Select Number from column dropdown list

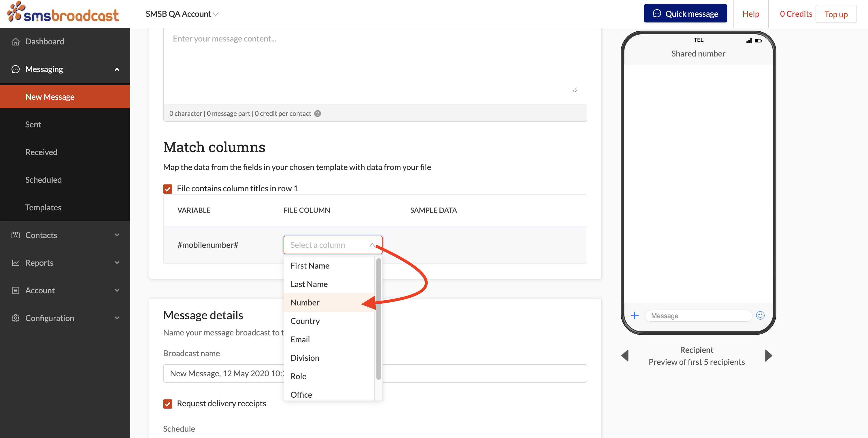pos(305,303)
